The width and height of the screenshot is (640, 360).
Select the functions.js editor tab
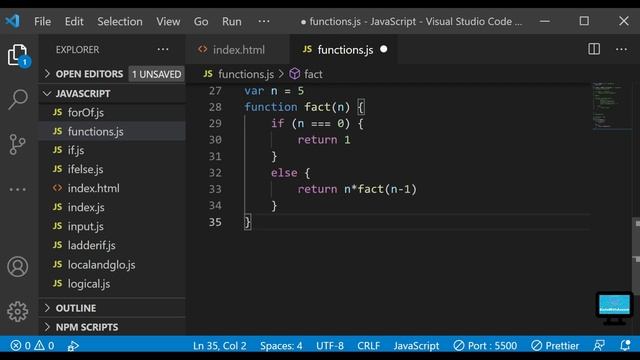[344, 49]
